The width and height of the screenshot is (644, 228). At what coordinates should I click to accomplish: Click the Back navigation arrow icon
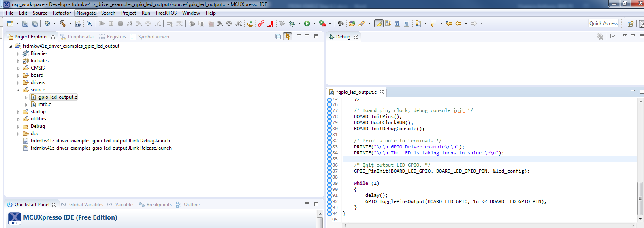[458, 24]
